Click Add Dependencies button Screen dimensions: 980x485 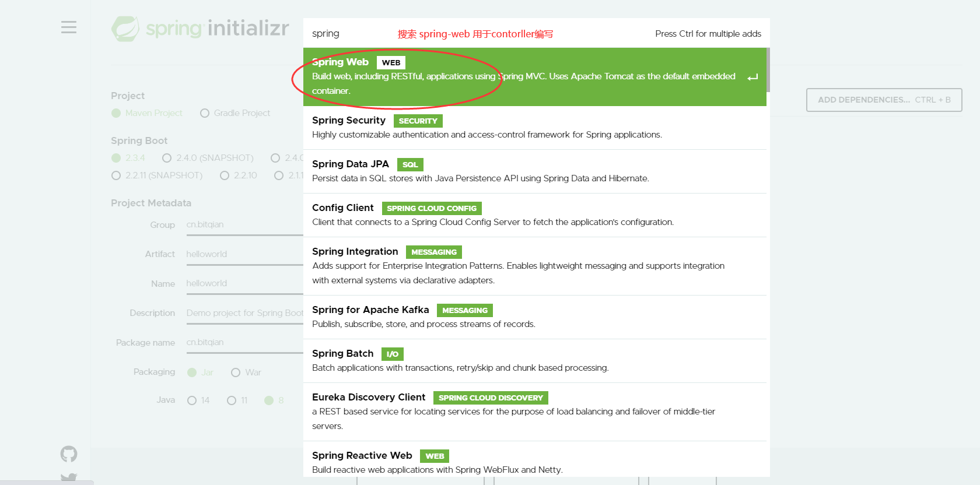[x=884, y=100]
